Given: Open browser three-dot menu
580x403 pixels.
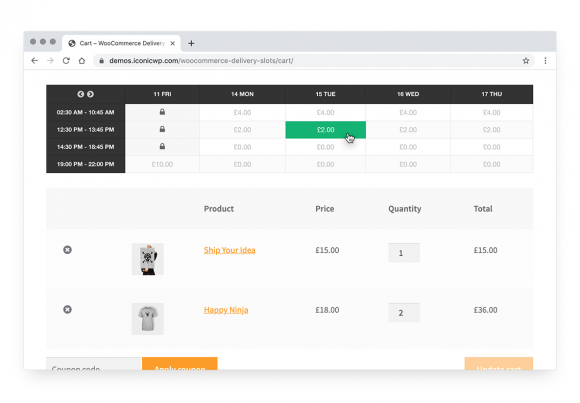Looking at the screenshot, I should (x=545, y=61).
